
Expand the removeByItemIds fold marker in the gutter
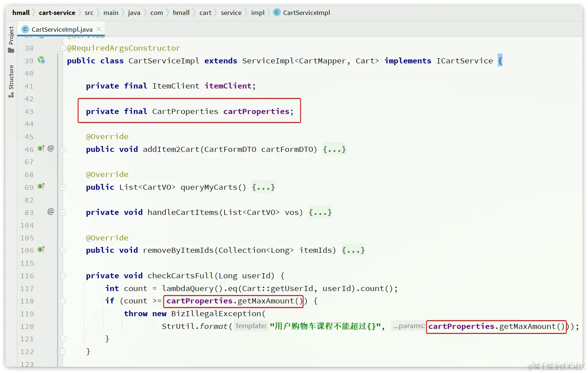tap(63, 250)
